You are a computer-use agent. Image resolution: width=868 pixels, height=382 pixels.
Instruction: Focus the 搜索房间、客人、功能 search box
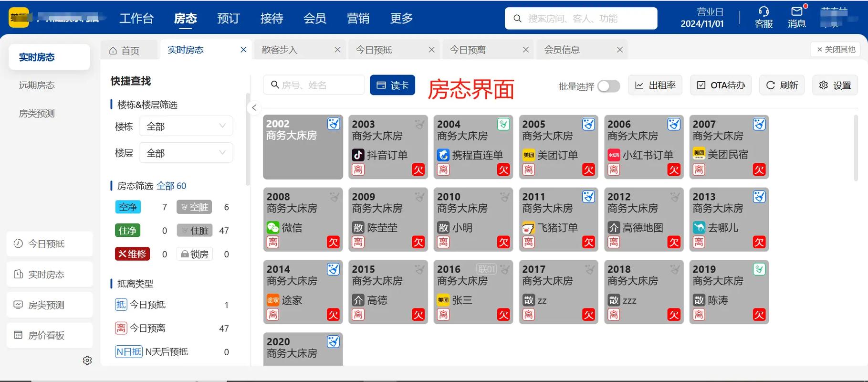tap(581, 18)
